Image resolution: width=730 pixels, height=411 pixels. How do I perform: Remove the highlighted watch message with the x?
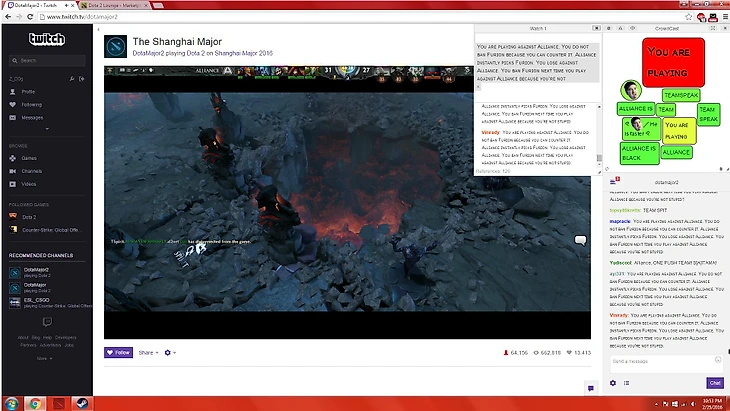coord(478,87)
